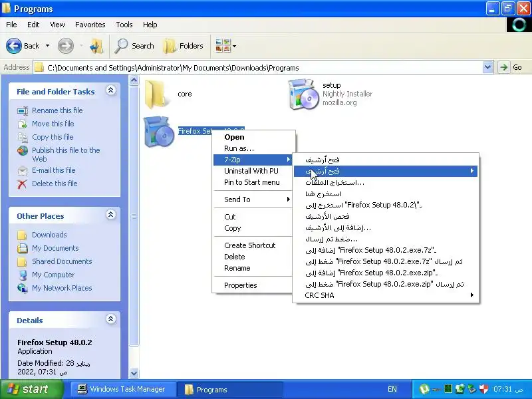Select the 7-Zip context menu entry

(253, 160)
